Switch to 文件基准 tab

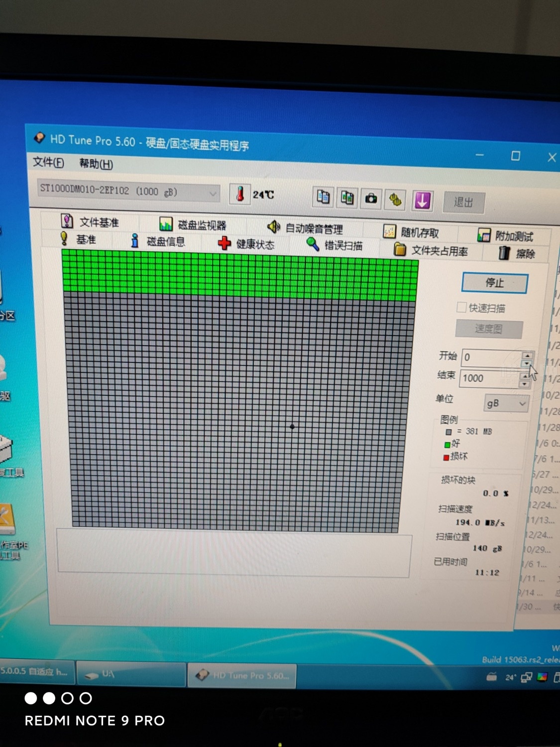point(90,222)
